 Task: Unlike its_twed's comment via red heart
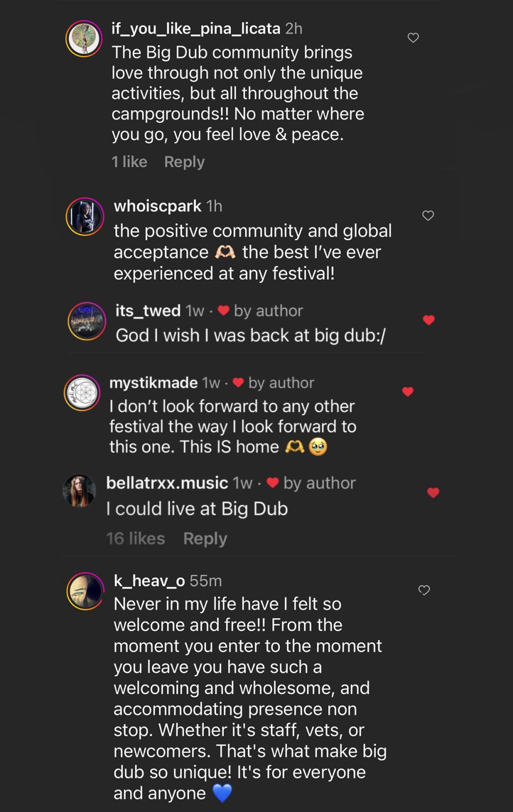[x=428, y=320]
